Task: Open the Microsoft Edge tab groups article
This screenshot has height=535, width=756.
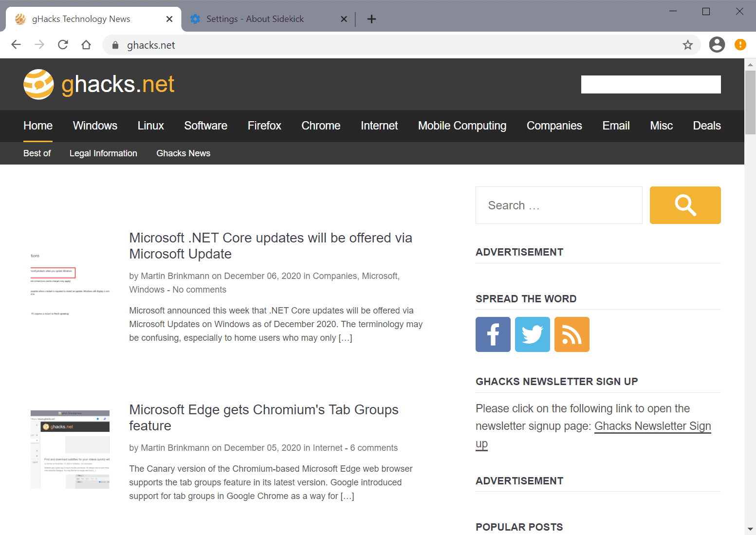Action: (263, 417)
